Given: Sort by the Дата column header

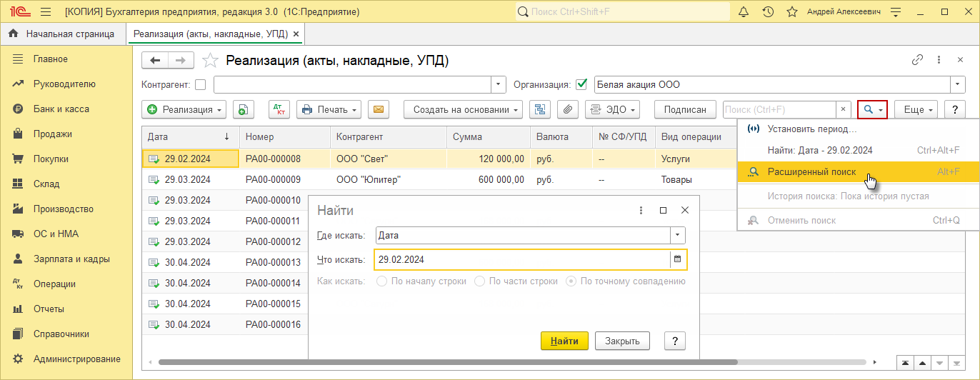Looking at the screenshot, I should 191,136.
